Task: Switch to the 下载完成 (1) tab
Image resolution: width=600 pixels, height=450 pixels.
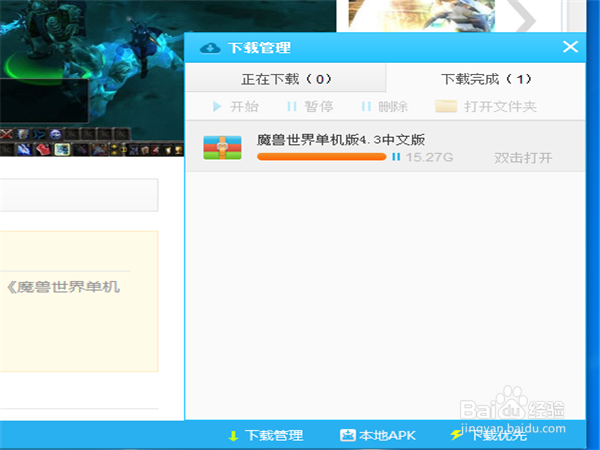Action: pos(486,78)
